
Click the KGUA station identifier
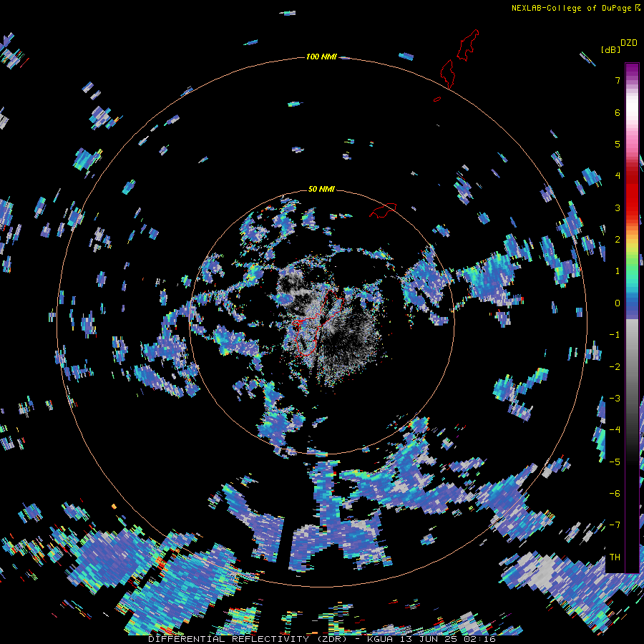click(x=380, y=639)
